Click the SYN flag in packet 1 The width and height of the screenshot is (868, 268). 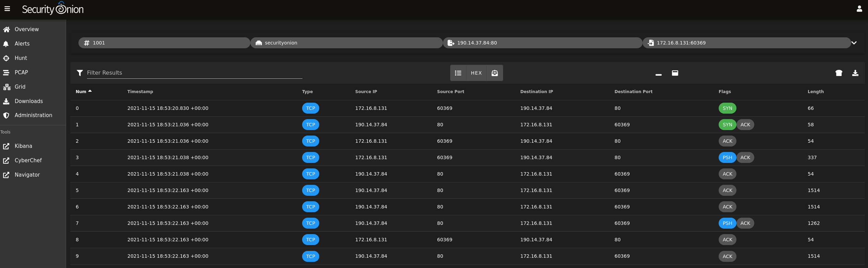pos(727,125)
